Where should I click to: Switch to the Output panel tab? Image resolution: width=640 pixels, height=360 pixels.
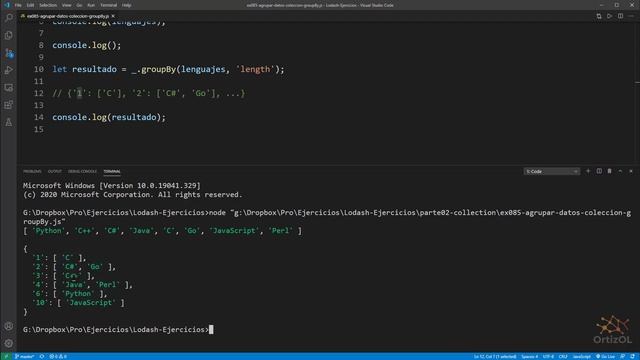click(x=55, y=171)
